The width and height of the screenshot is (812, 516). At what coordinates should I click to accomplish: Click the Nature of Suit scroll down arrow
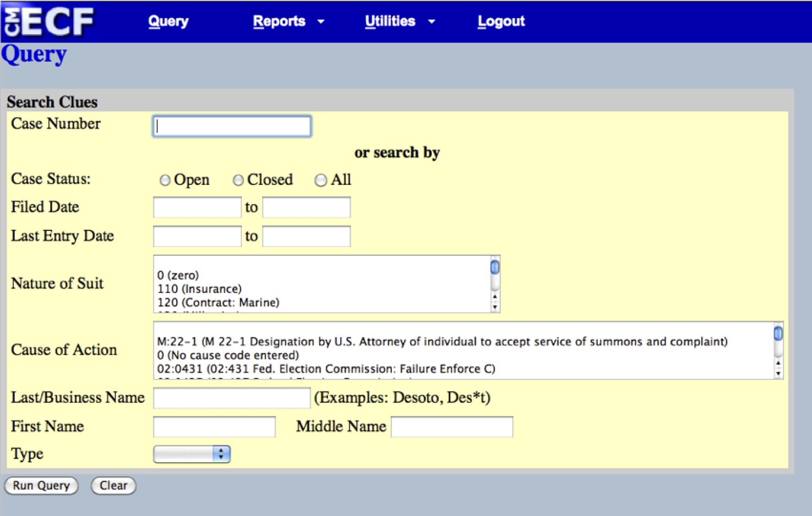coord(495,308)
